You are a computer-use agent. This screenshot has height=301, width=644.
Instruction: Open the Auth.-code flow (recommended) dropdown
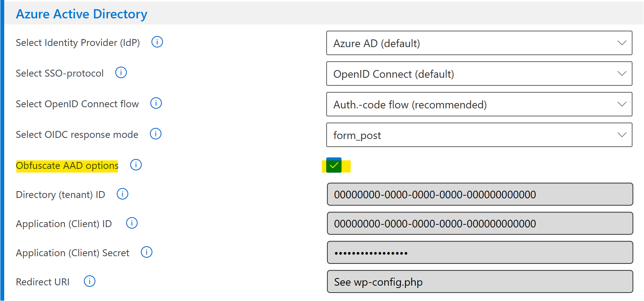tap(479, 104)
